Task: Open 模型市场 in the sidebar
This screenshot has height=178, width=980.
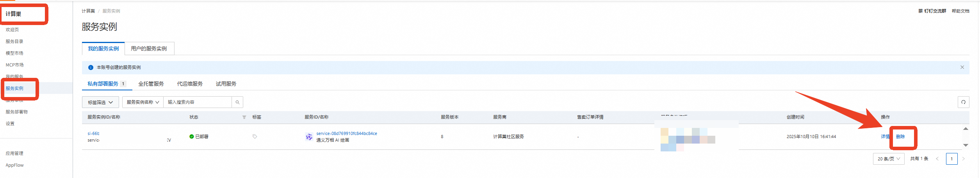Action: (x=14, y=53)
